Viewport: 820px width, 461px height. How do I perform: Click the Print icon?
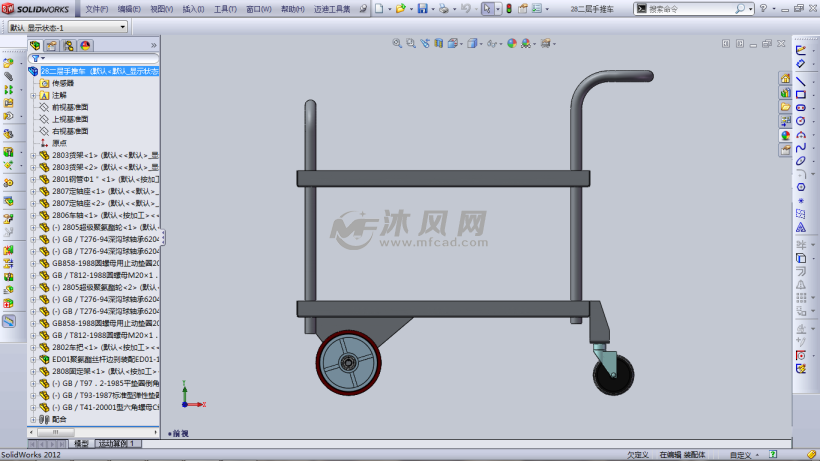point(443,8)
